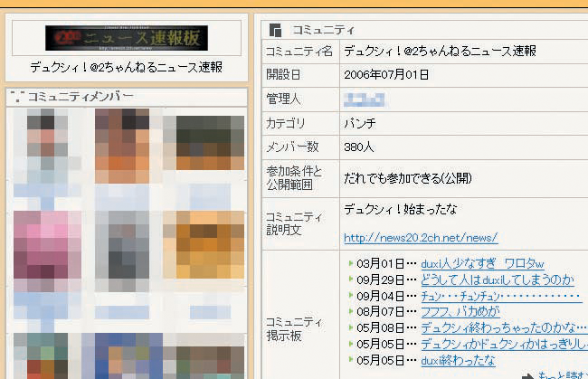Screen dimensions: 588x379
Task: Click the green arrow beside 03月01日
Action: point(351,263)
